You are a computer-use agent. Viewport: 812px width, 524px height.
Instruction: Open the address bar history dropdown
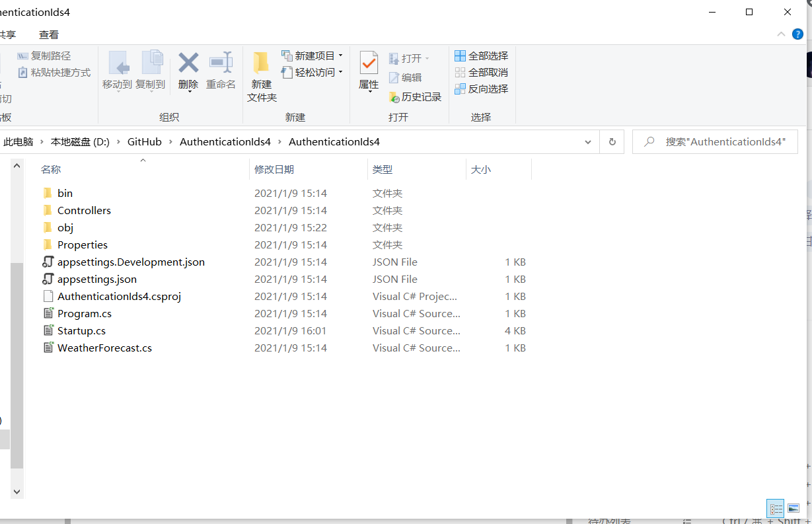(588, 141)
